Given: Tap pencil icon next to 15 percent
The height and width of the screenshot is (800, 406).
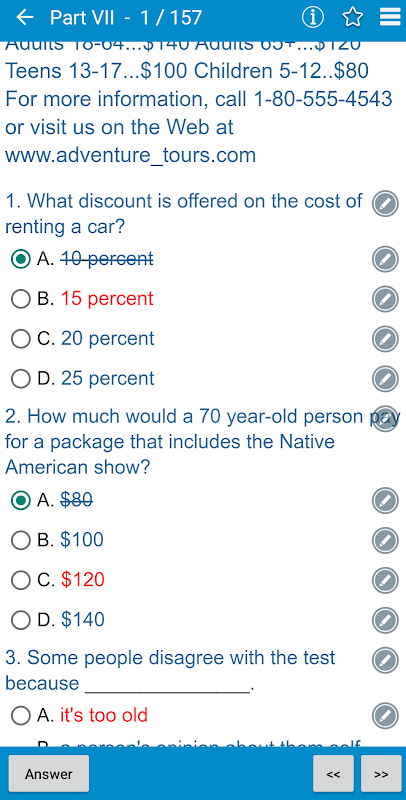Looking at the screenshot, I should pyautogui.click(x=385, y=299).
